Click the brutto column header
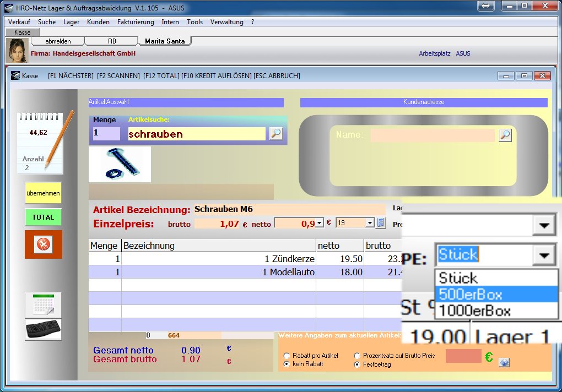Screen dimensions: 562x392 [382, 246]
